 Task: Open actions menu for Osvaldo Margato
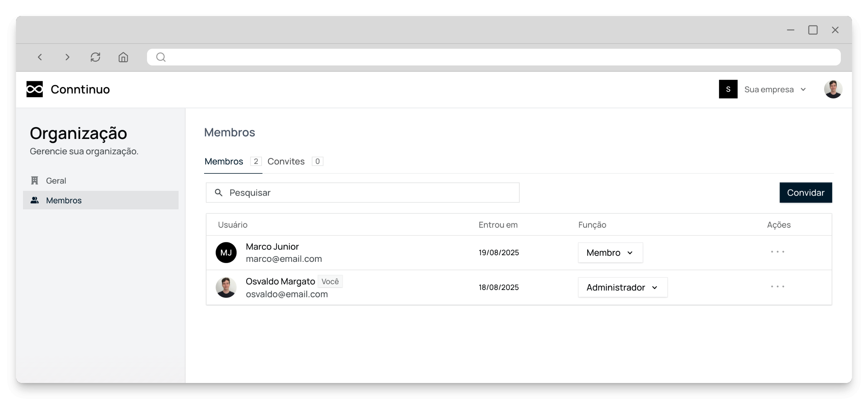(x=777, y=287)
